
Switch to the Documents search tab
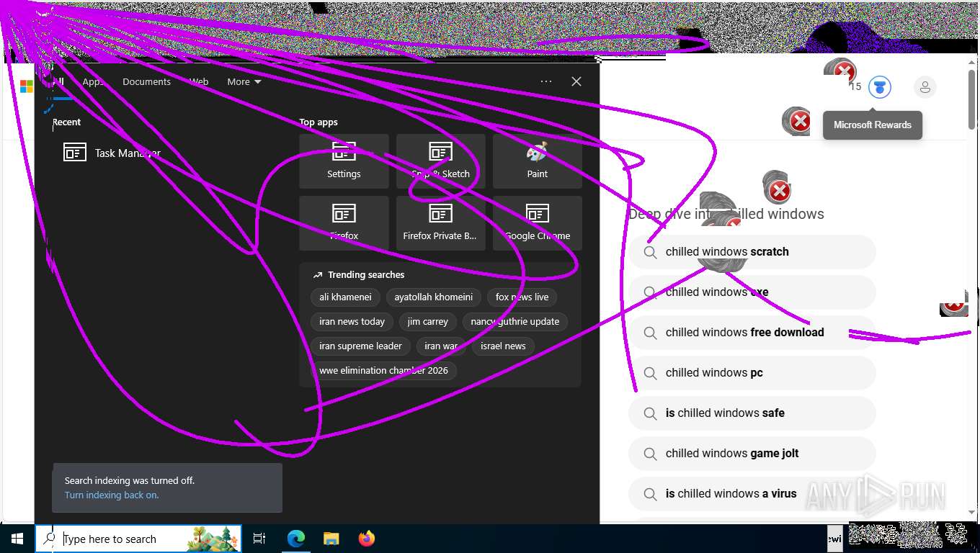click(146, 82)
